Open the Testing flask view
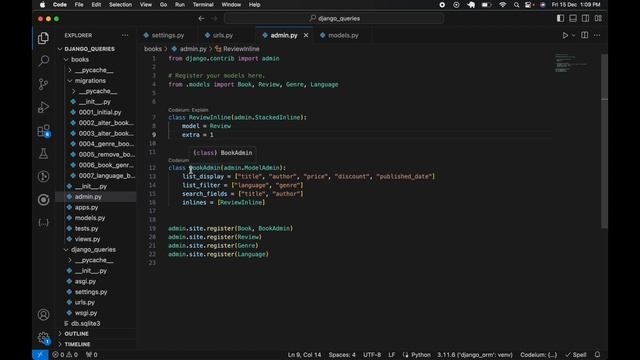The height and width of the screenshot is (360, 640). (43, 153)
